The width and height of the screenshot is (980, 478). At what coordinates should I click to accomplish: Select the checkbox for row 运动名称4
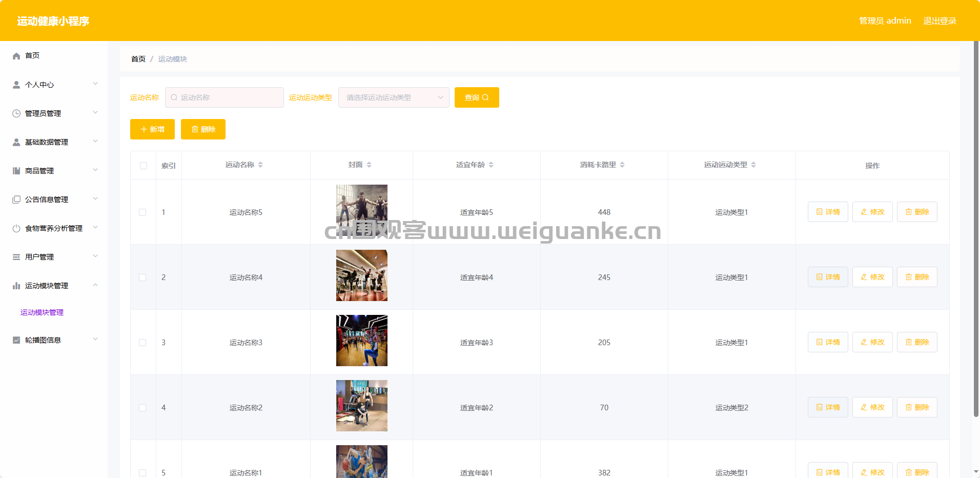(x=142, y=277)
